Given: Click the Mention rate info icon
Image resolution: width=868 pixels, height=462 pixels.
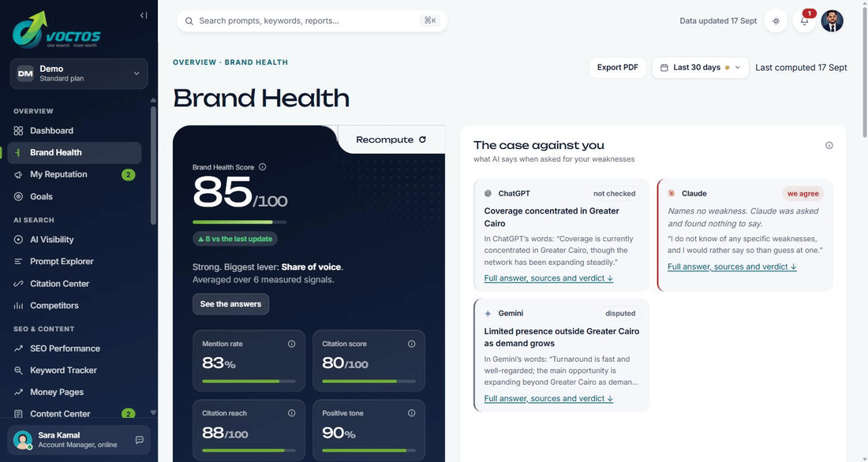Looking at the screenshot, I should coord(292,344).
